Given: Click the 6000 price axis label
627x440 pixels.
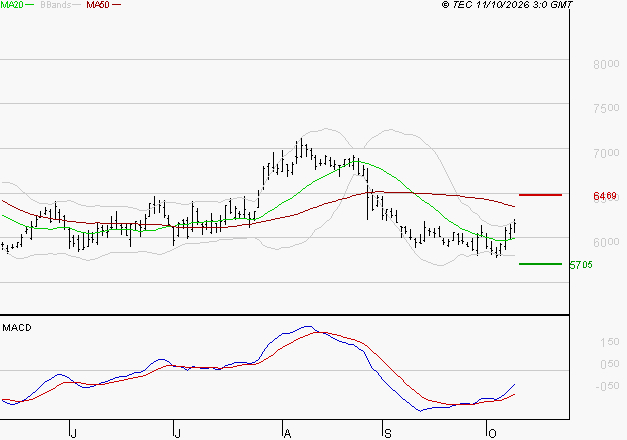Looking at the screenshot, I should pyautogui.click(x=606, y=242).
